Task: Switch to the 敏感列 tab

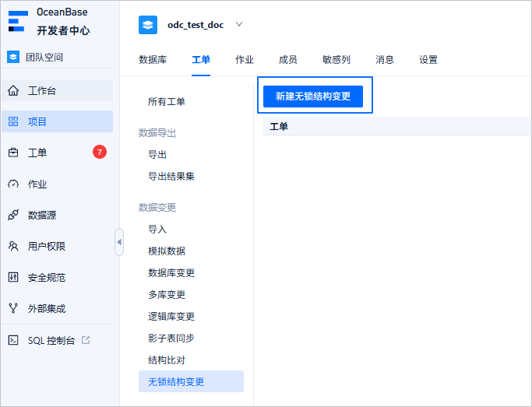Action: pos(336,60)
